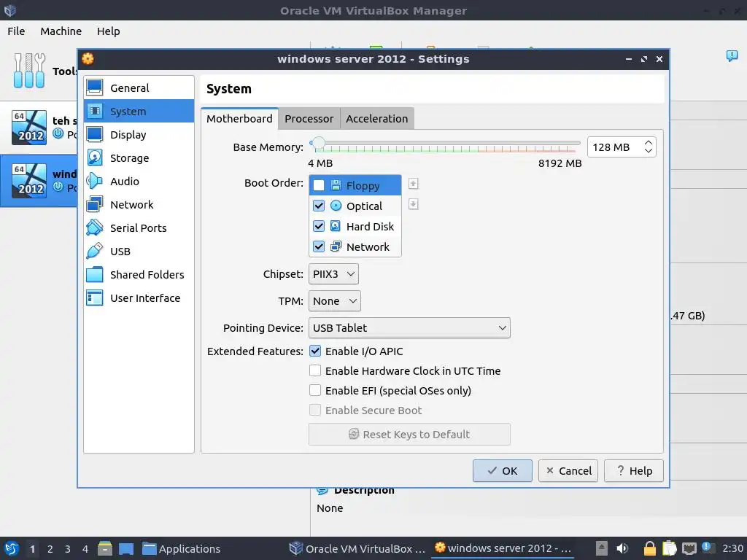Click the Cancel button
Screen dimensions: 747x560
[568, 470]
